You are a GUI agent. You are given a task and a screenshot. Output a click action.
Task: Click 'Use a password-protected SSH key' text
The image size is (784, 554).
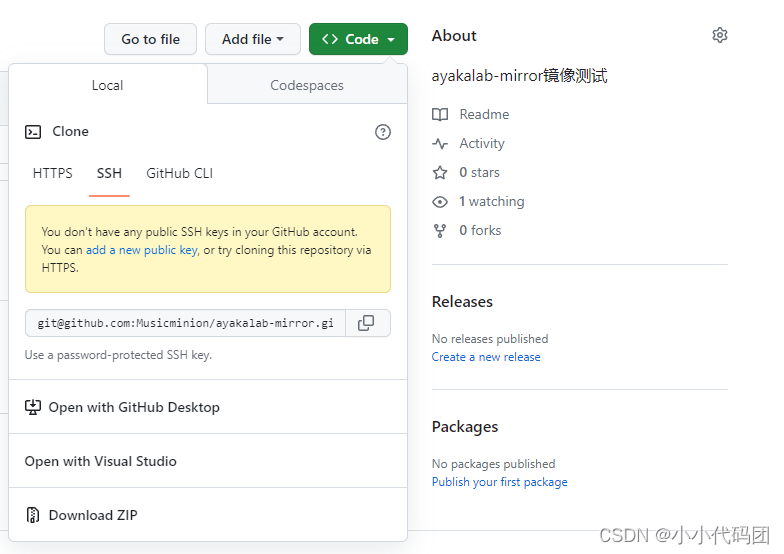[x=118, y=355]
